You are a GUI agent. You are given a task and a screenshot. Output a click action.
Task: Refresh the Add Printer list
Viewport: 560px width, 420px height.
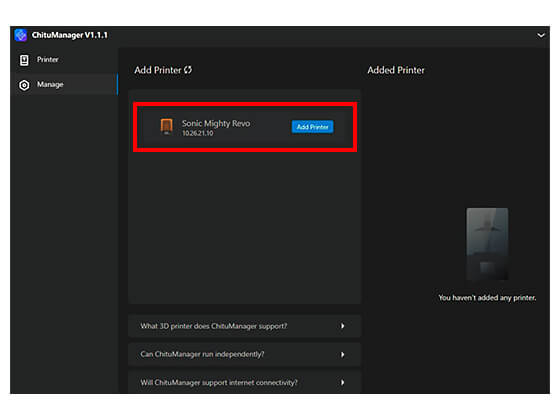point(188,70)
